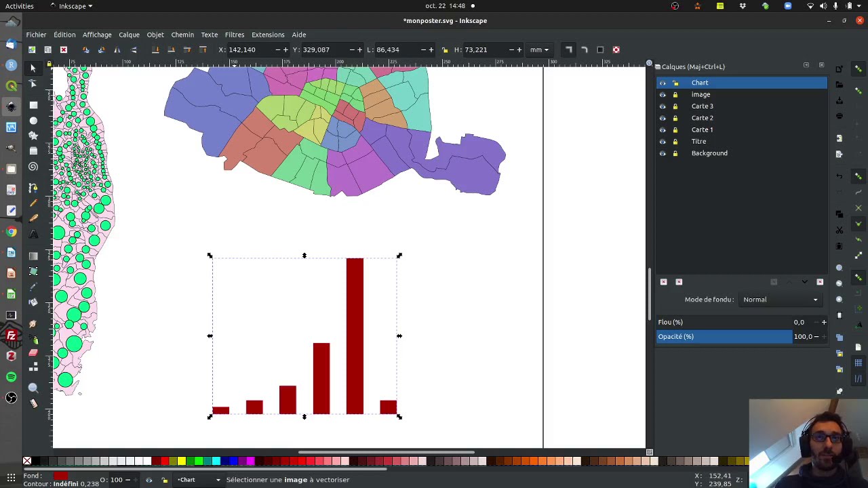Increase Flou blur with plus button
The width and height of the screenshot is (868, 488).
(x=824, y=323)
